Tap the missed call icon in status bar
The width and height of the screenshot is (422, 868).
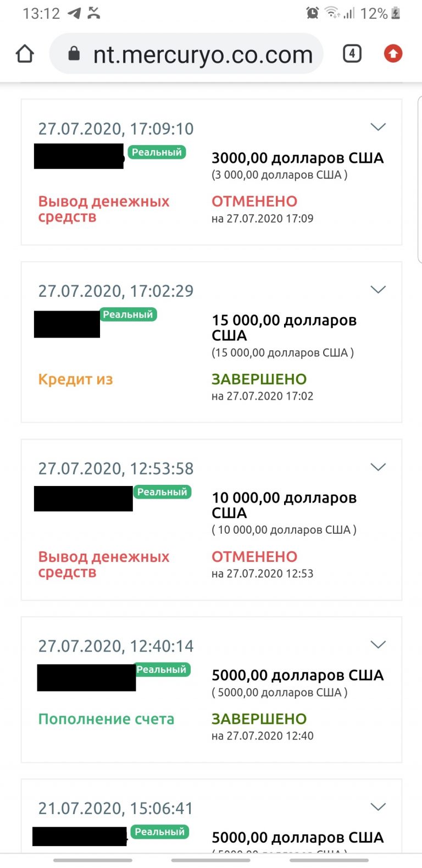pyautogui.click(x=95, y=13)
